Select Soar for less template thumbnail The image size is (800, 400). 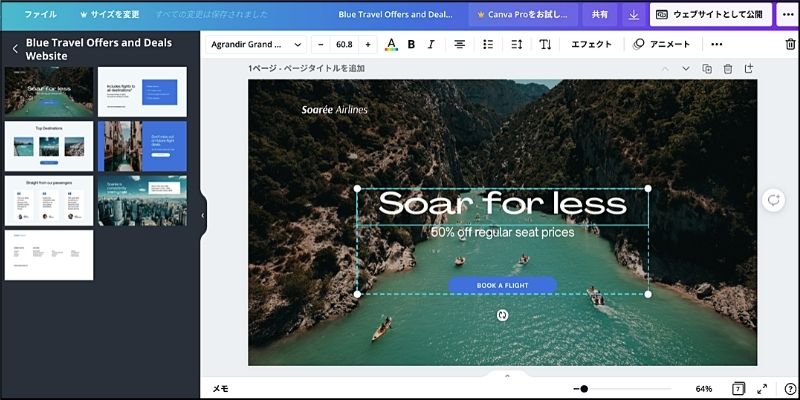click(x=49, y=92)
